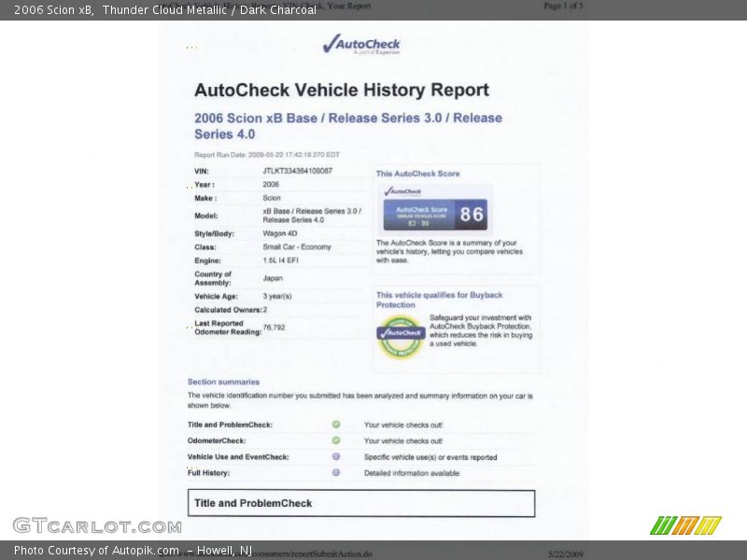This screenshot has height=560, width=747.
Task: Click the Vehicle Use and EventCheck label
Action: (x=238, y=457)
